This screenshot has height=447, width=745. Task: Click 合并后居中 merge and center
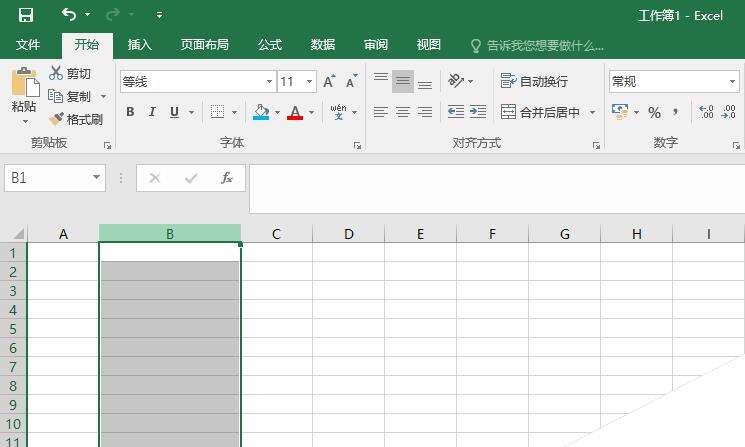[540, 112]
